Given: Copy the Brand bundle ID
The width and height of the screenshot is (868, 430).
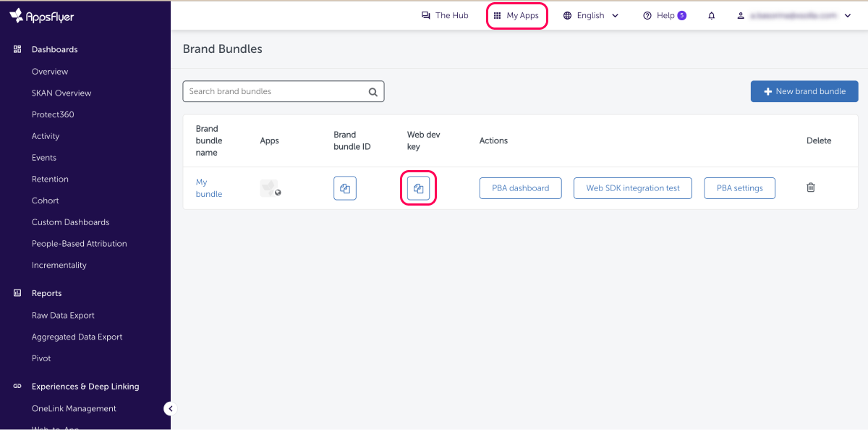Looking at the screenshot, I should tap(345, 188).
